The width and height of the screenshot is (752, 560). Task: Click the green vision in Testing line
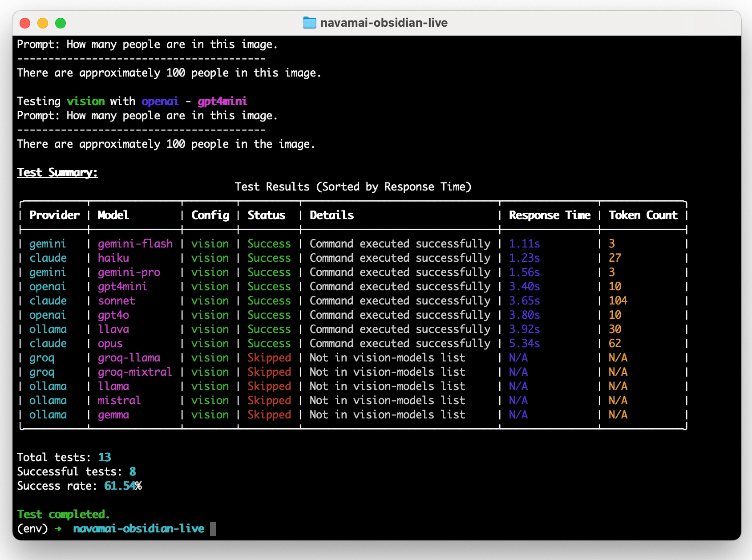(x=86, y=101)
